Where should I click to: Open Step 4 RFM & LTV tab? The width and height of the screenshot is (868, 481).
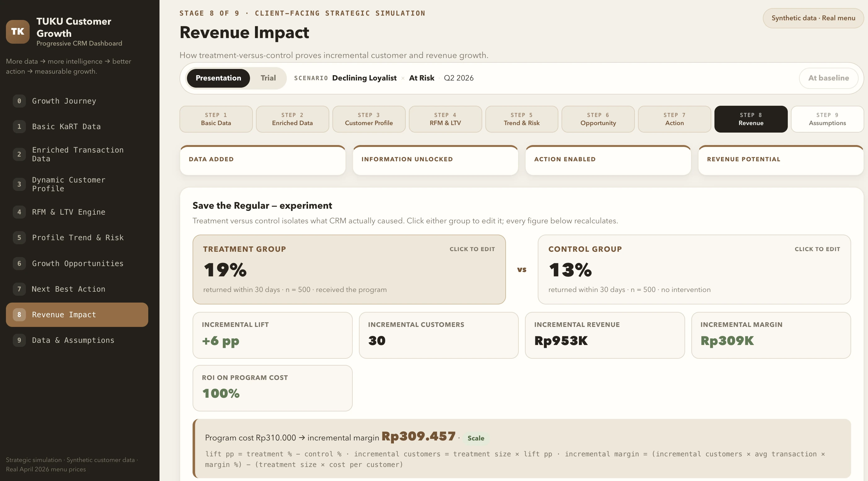point(445,119)
